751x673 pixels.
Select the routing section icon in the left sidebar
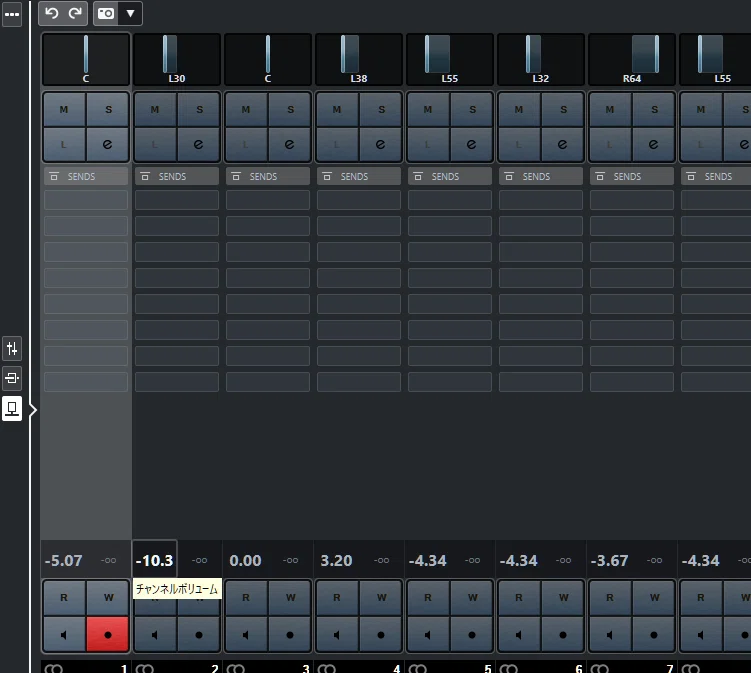[12, 378]
